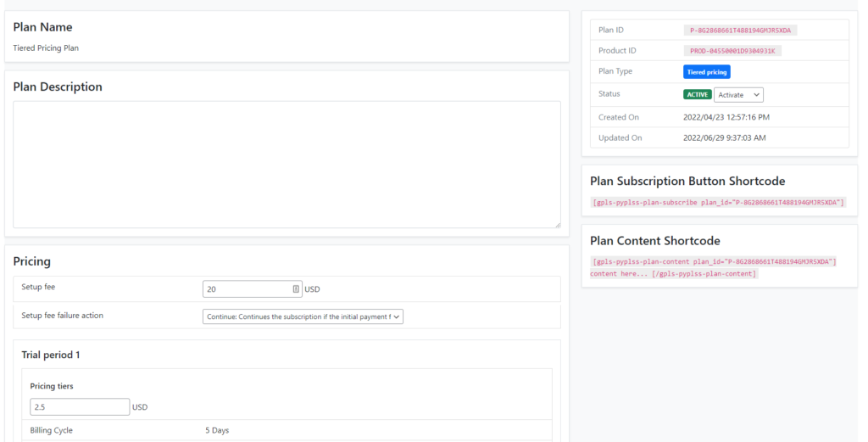Click the Pricing section heading

point(31,261)
